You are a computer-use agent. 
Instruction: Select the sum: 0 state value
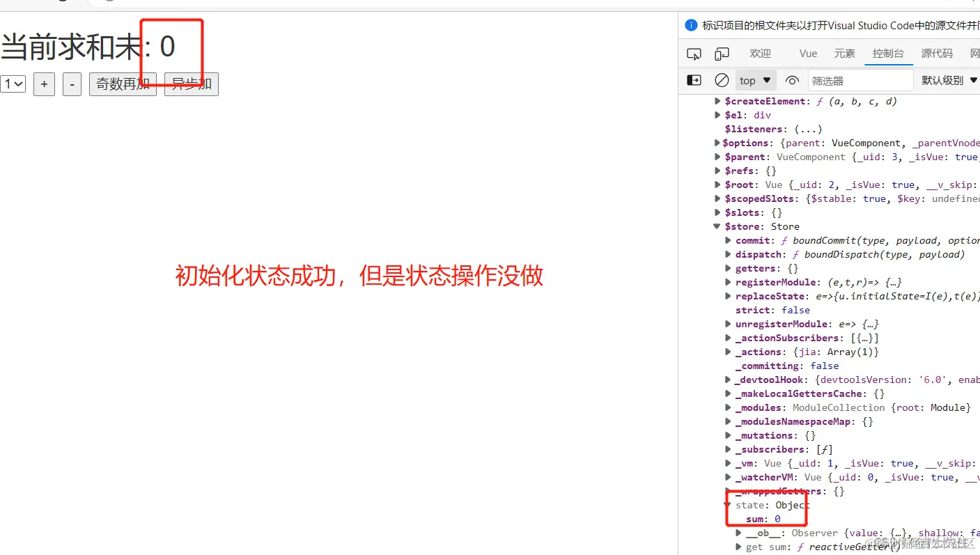pos(763,519)
